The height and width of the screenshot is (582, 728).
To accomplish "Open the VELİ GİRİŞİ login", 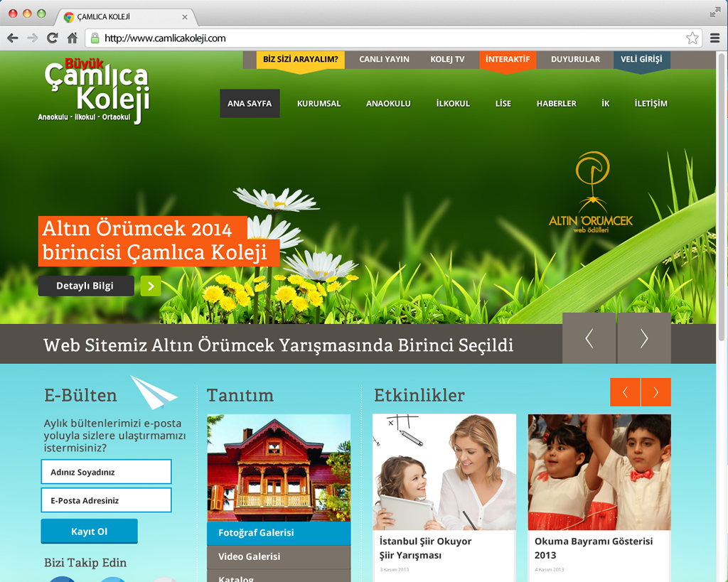I will point(642,60).
